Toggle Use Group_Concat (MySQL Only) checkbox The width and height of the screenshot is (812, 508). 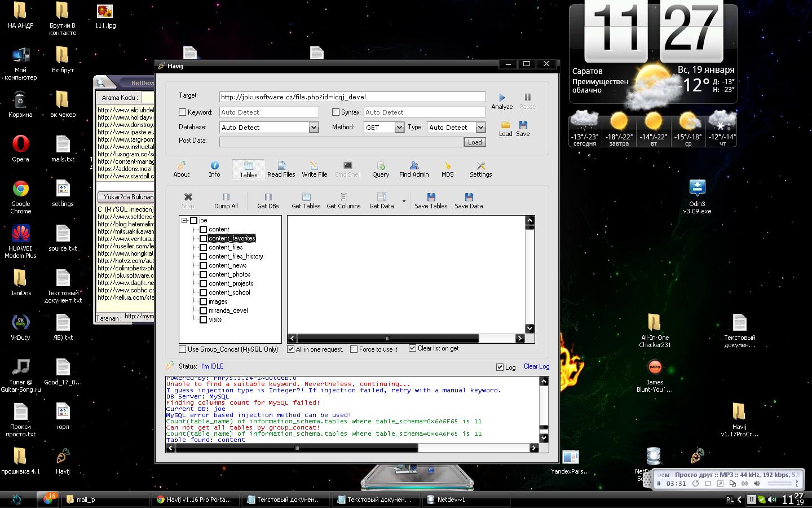[183, 349]
